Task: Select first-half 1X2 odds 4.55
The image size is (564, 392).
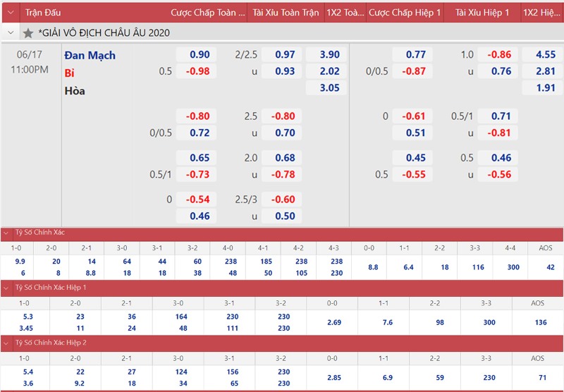Action: click(545, 55)
